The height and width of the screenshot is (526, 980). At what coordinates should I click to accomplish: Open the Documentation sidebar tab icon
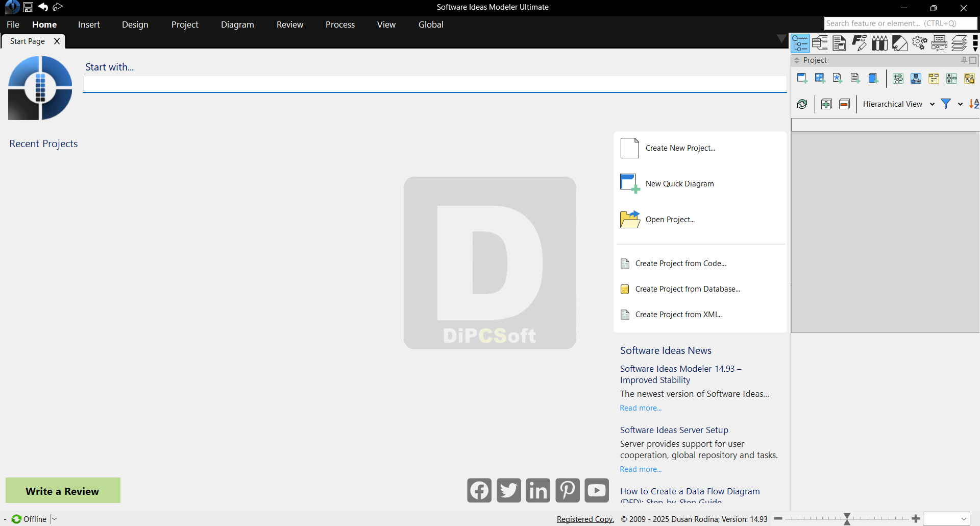pos(840,43)
